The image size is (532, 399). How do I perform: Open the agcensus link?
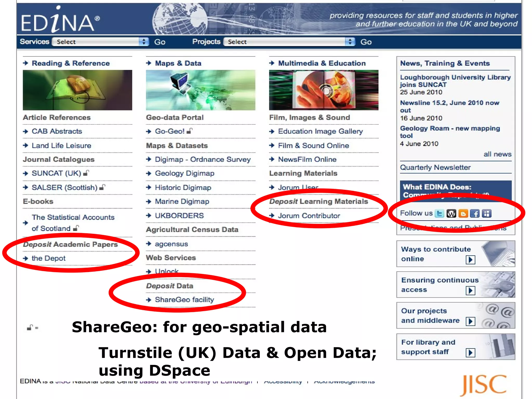[171, 244]
